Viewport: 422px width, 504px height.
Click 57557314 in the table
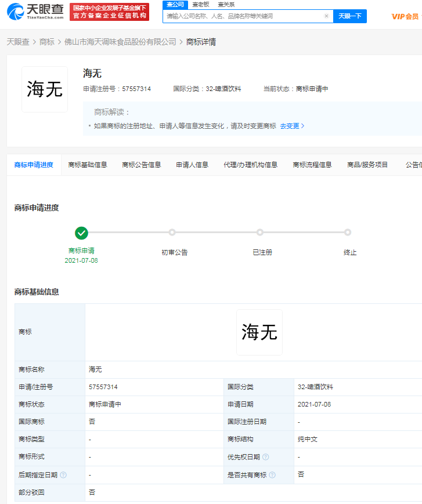[x=103, y=387]
